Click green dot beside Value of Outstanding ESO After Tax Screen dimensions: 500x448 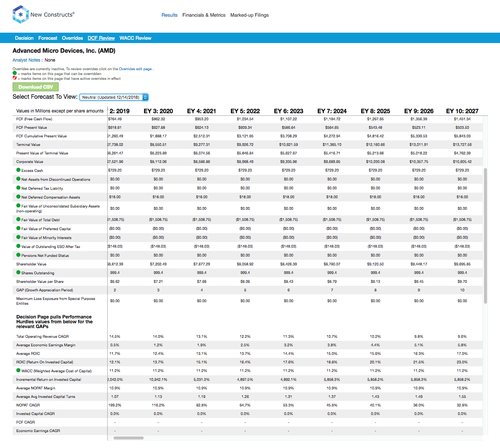click(x=18, y=246)
